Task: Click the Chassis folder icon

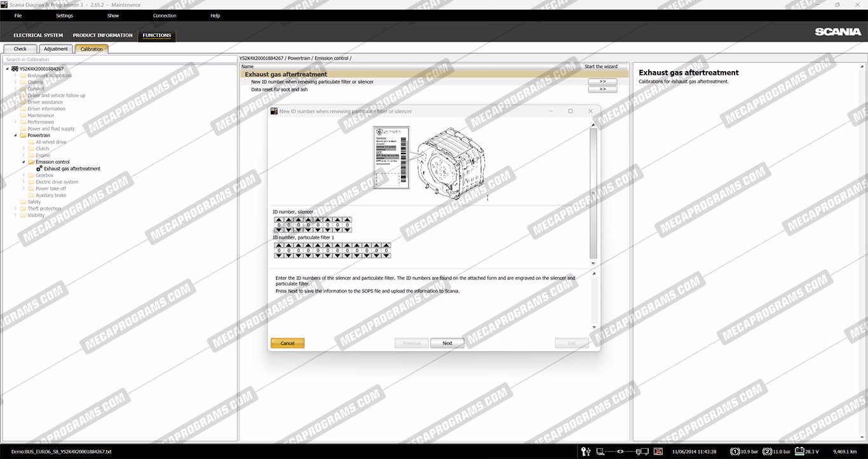Action: pyautogui.click(x=23, y=82)
